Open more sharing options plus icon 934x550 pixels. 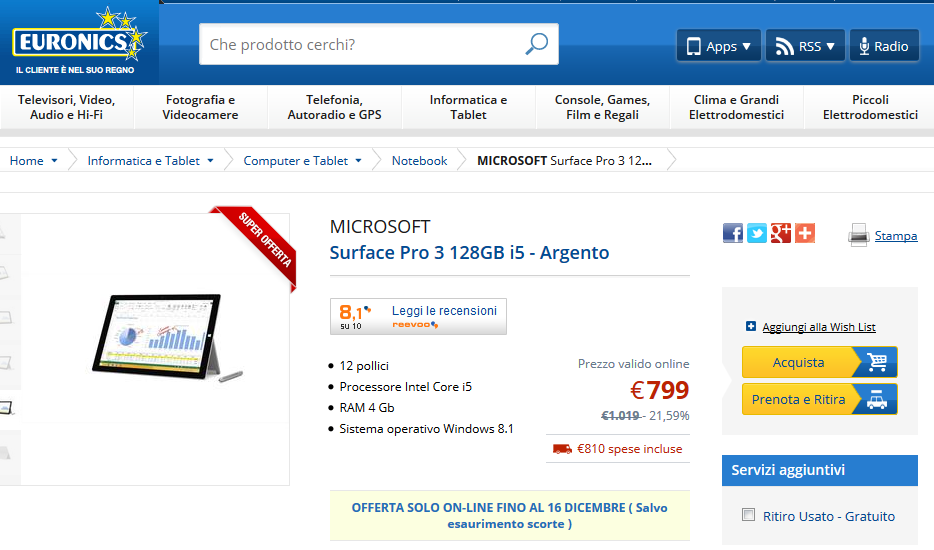point(805,233)
